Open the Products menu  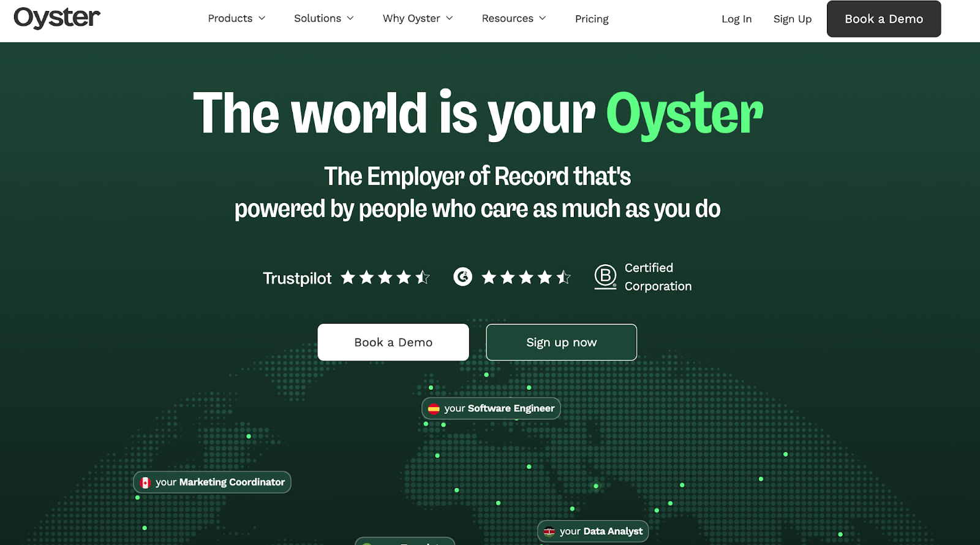tap(236, 18)
